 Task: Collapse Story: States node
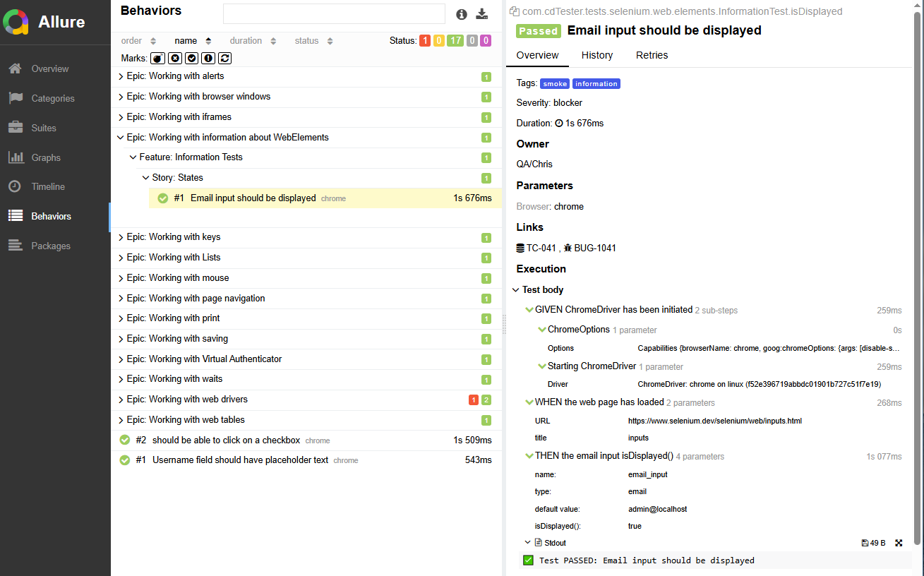(x=319, y=178)
